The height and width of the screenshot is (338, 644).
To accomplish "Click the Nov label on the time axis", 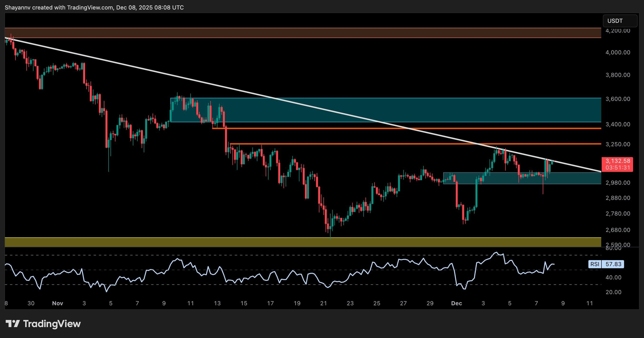I will tap(58, 303).
